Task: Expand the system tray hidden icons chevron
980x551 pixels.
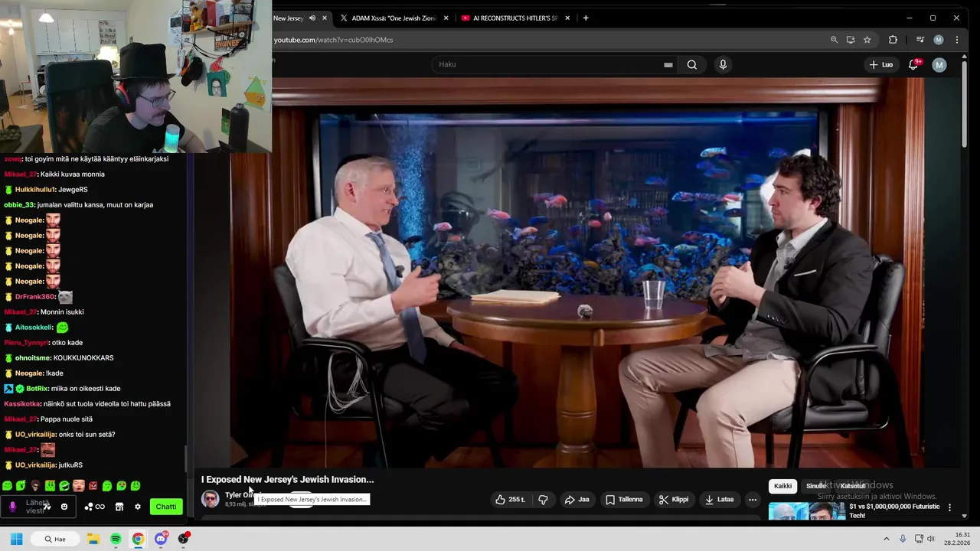Action: point(887,539)
